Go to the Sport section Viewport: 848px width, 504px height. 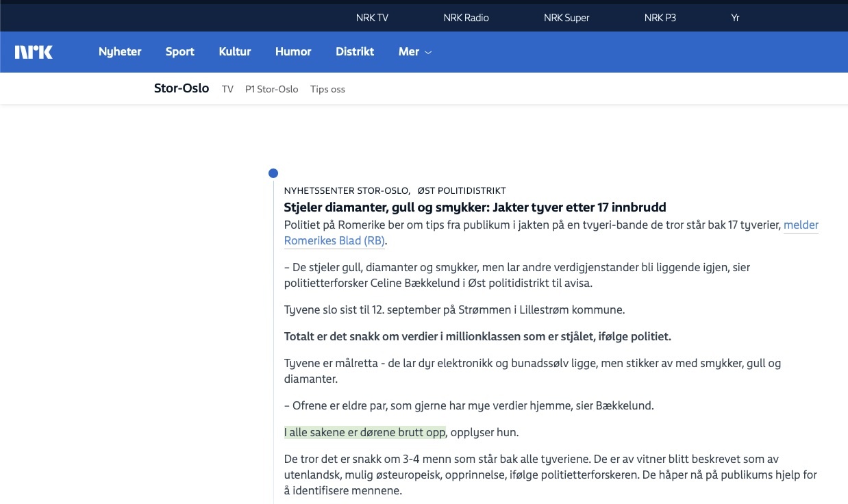coord(179,52)
